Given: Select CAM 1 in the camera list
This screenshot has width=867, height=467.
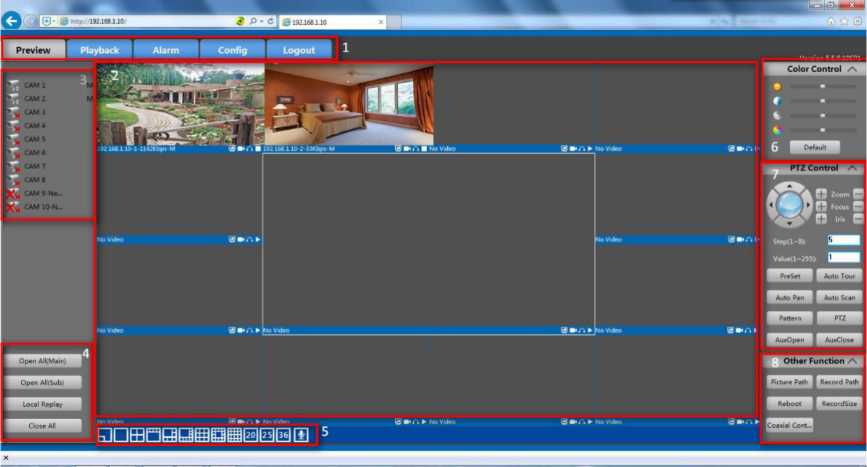Looking at the screenshot, I should pos(35,86).
